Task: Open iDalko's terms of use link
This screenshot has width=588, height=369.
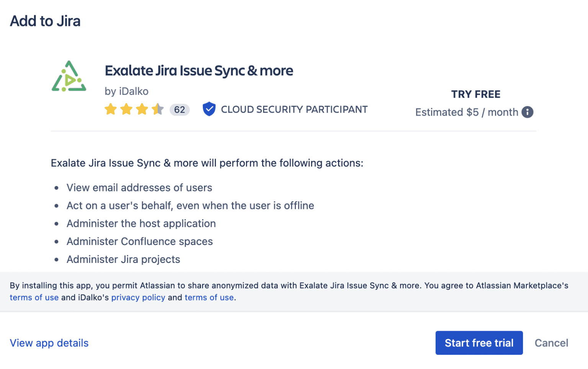Action: 209,297
